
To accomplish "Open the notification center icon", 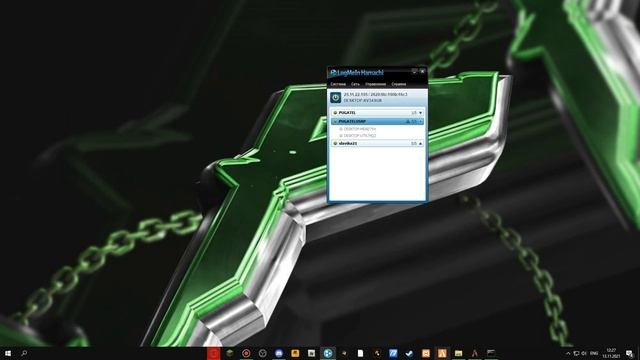I will coord(630,353).
